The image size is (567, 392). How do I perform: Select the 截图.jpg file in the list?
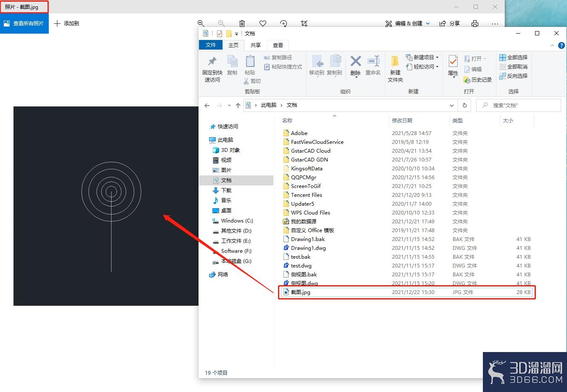[407, 292]
